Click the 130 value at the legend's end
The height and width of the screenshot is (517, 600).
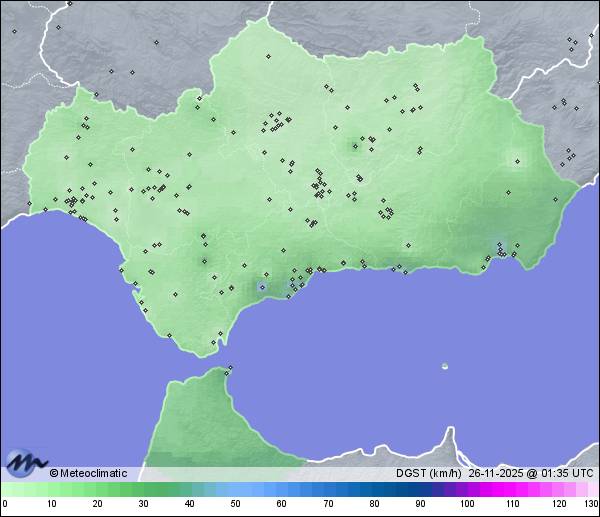click(590, 504)
